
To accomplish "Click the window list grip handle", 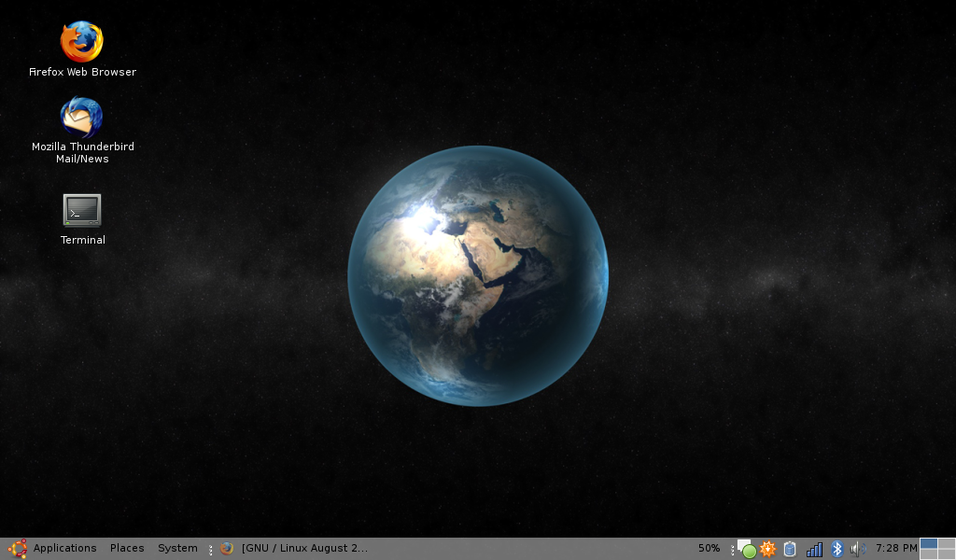I will [x=211, y=549].
